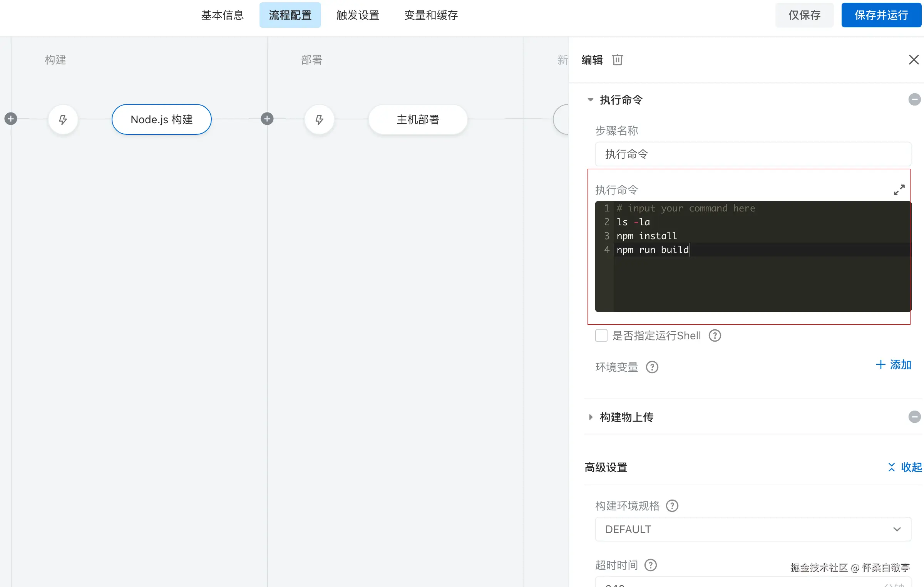Switch to 变量和缓存 tab
Image resolution: width=924 pixels, height=587 pixels.
(x=431, y=15)
